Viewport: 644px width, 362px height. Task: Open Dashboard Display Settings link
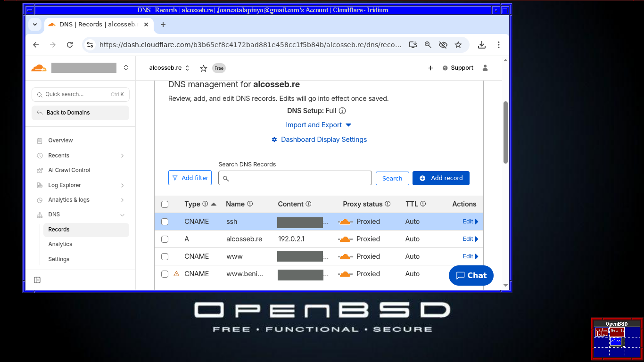(x=323, y=140)
